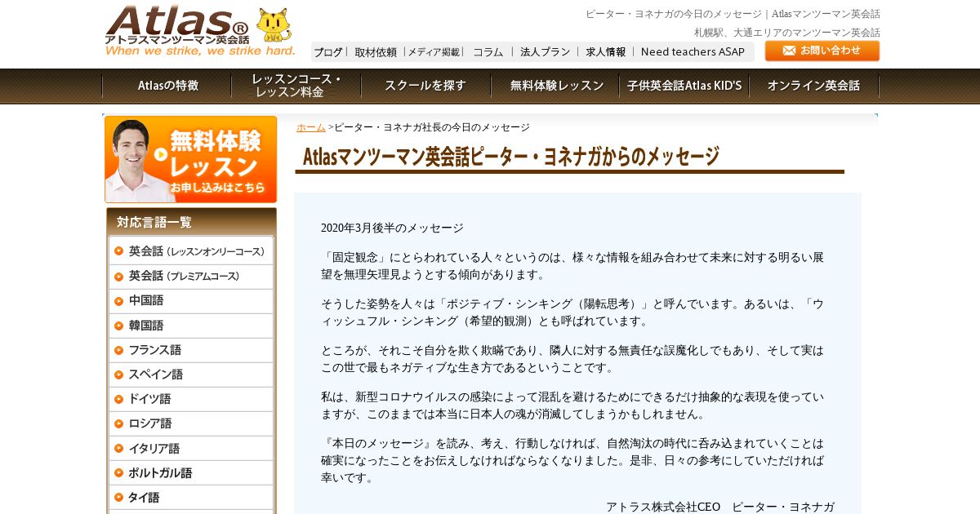This screenshot has height=514, width=980.
Task: Click the orange bullet beside 韓国語
Action: tap(119, 325)
